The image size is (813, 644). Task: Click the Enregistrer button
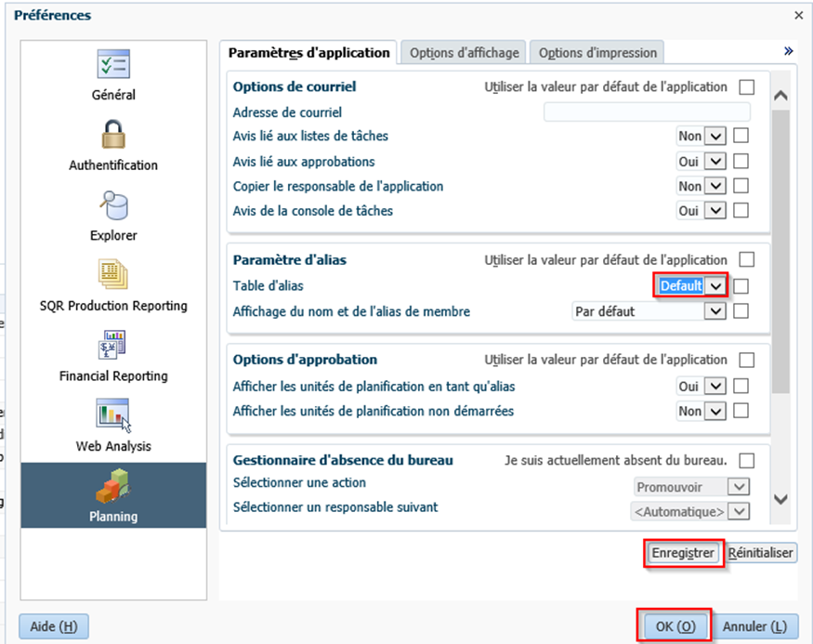point(683,553)
